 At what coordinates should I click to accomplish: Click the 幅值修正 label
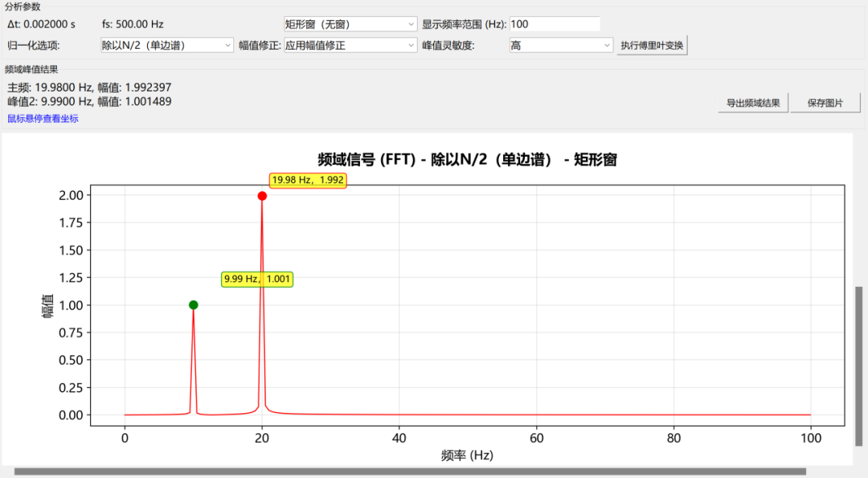tap(260, 45)
